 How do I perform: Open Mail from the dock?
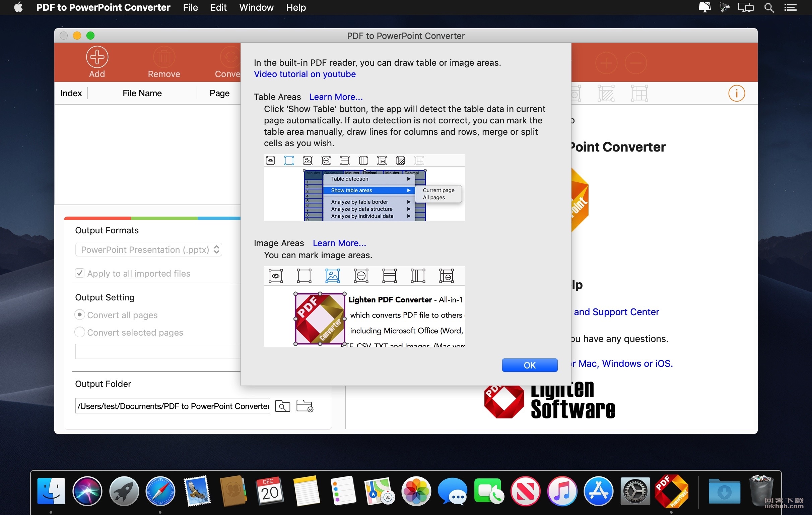tap(197, 491)
